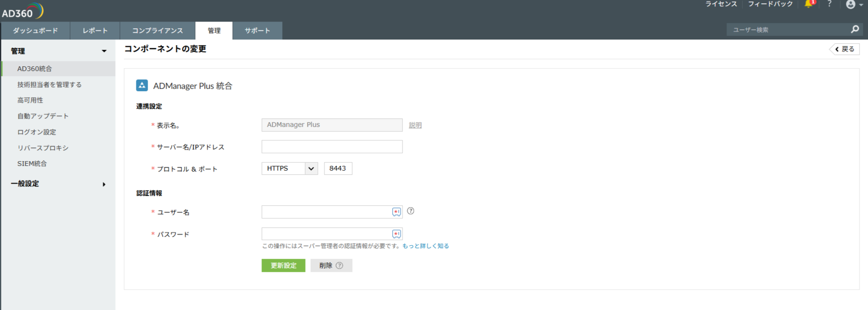
Task: Open リバースプロキシ in sidebar
Action: 43,148
